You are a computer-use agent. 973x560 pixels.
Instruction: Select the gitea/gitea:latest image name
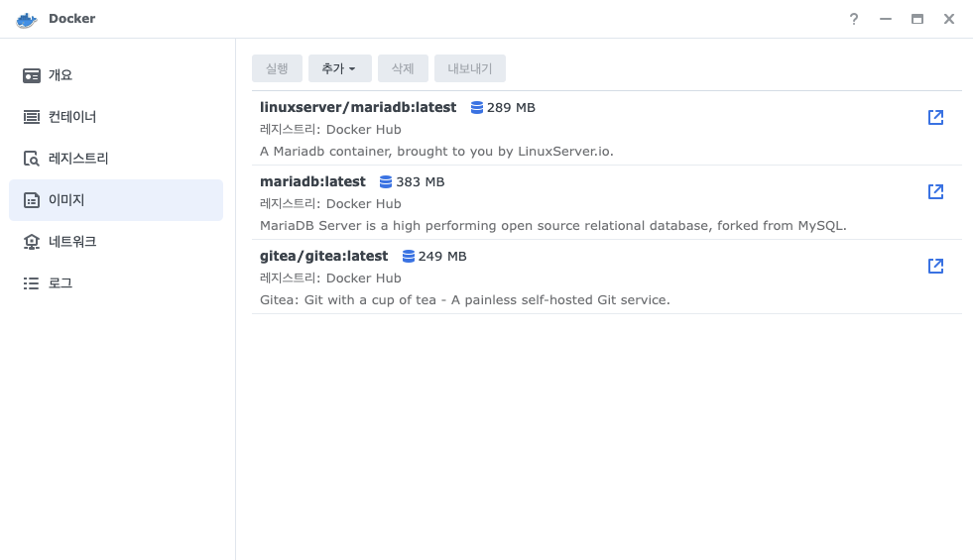(x=324, y=256)
